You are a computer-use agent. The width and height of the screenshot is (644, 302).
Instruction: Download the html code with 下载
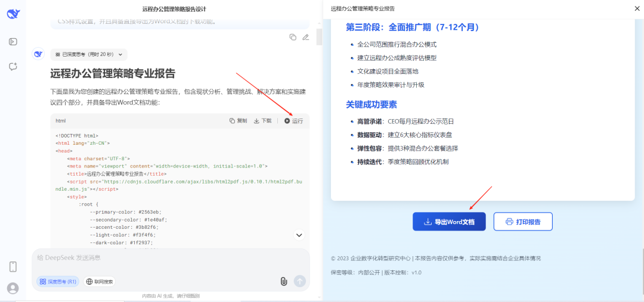[x=263, y=121]
